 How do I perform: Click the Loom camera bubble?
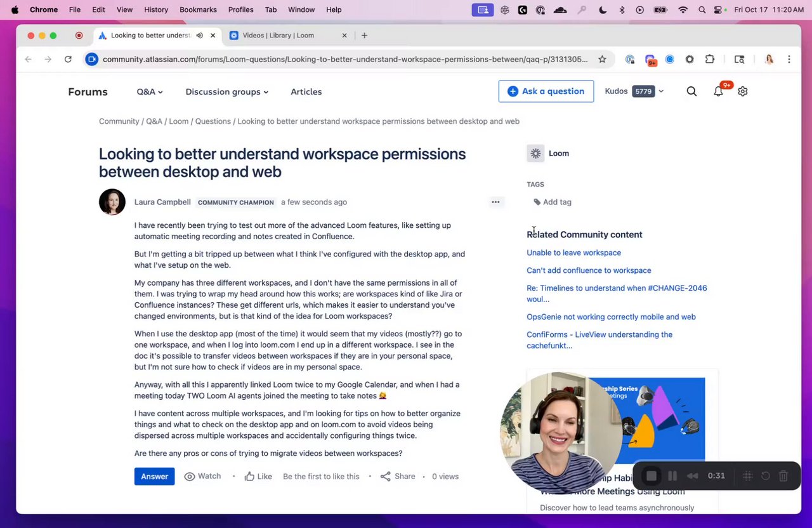point(561,433)
